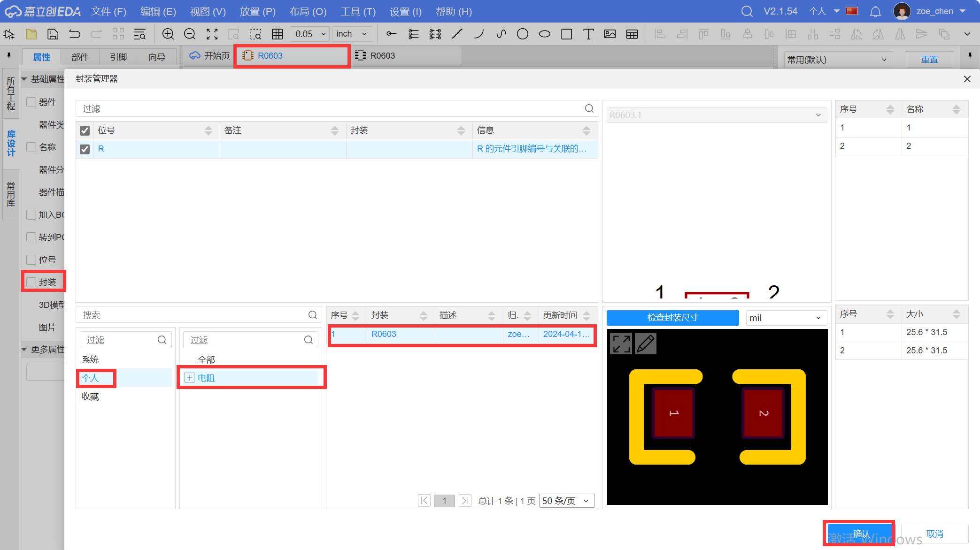Image resolution: width=980 pixels, height=550 pixels.
Task: Toggle the 封装 checkbox in properties
Action: tap(31, 282)
